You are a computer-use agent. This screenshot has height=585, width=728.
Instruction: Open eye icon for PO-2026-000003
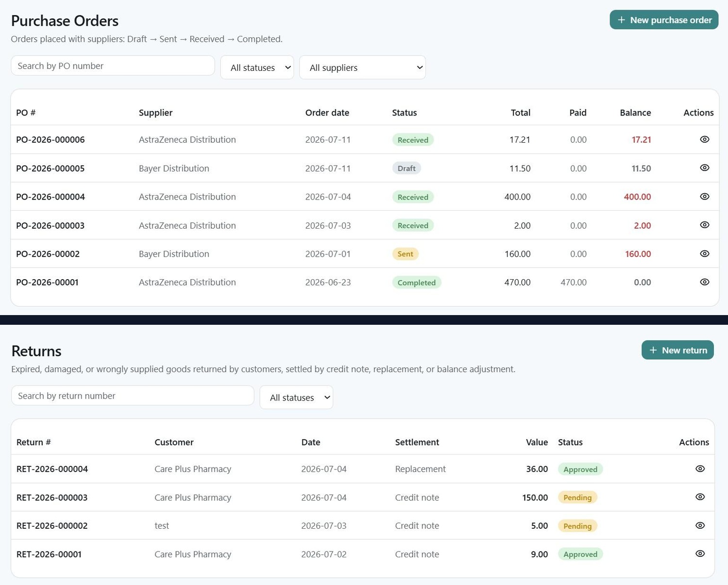tap(705, 225)
